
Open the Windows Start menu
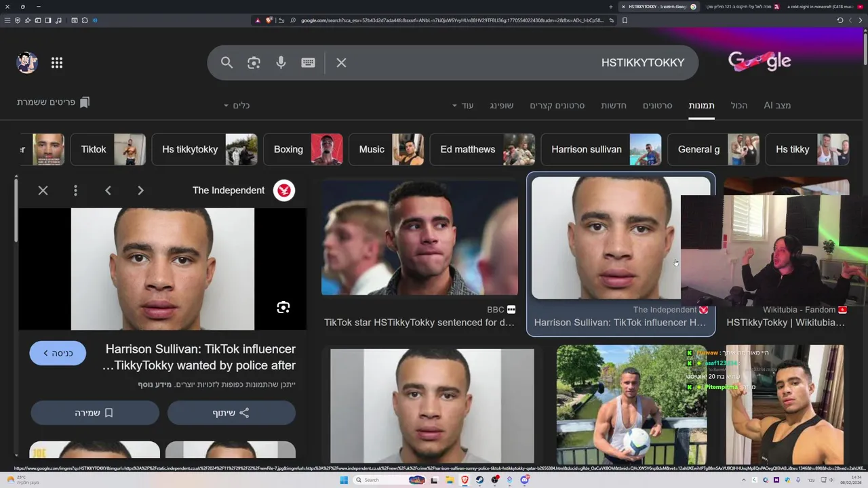[344, 480]
